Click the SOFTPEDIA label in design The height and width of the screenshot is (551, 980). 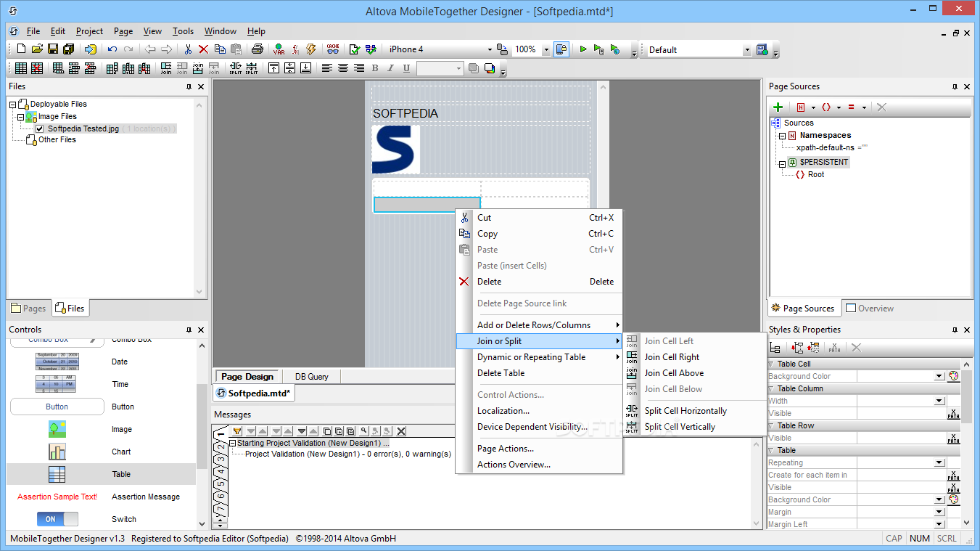[405, 113]
